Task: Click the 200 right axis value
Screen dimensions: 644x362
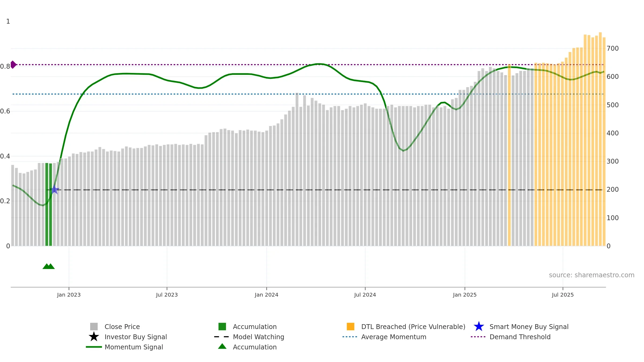Action: click(x=613, y=190)
